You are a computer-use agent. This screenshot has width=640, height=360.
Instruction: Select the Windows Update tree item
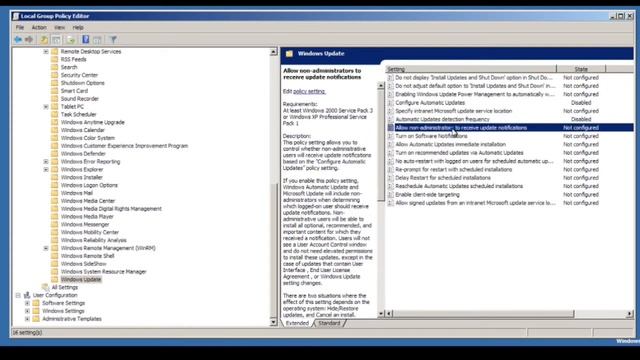[81, 280]
